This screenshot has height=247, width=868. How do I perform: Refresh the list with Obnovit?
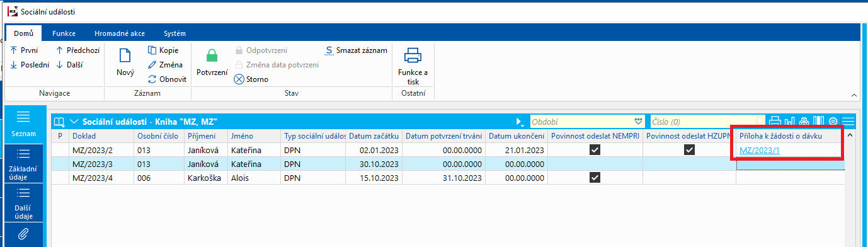(167, 79)
